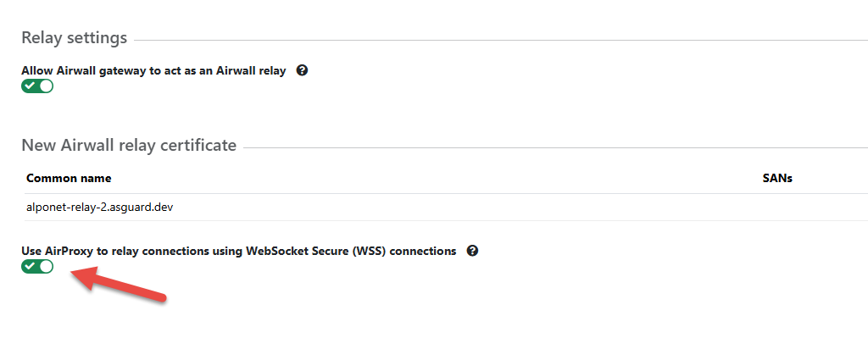The image size is (868, 349).
Task: Click white knob of AirProxy switch
Action: click(46, 266)
